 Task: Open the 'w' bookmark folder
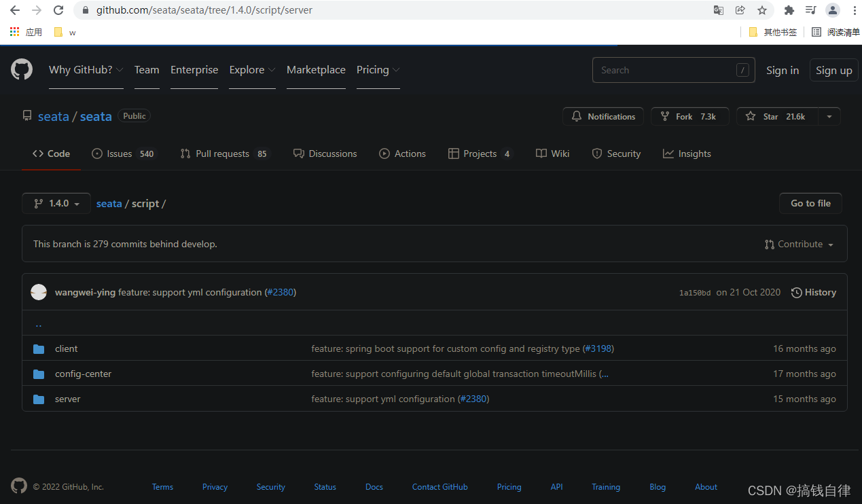coord(65,32)
